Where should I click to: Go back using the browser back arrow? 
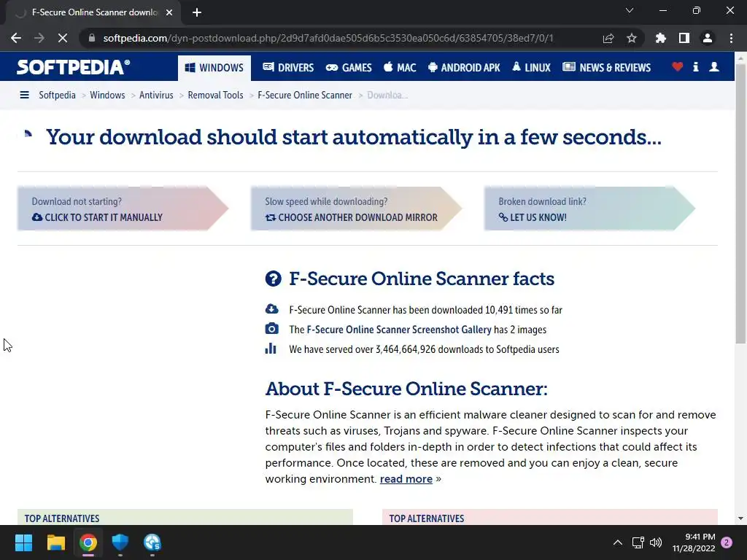(16, 38)
